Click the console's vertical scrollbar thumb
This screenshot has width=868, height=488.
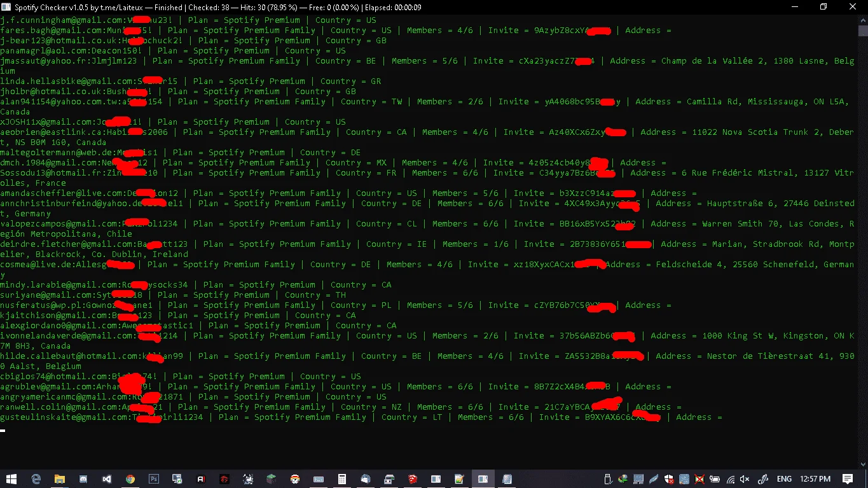click(x=863, y=31)
